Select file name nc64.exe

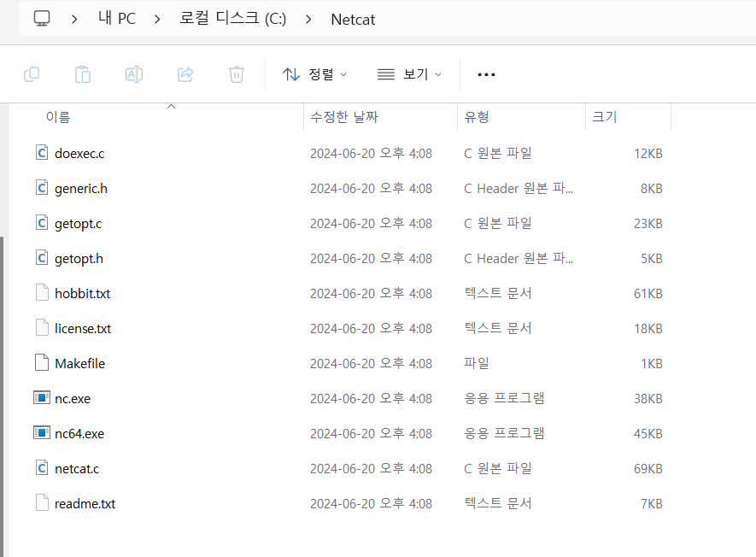point(79,434)
